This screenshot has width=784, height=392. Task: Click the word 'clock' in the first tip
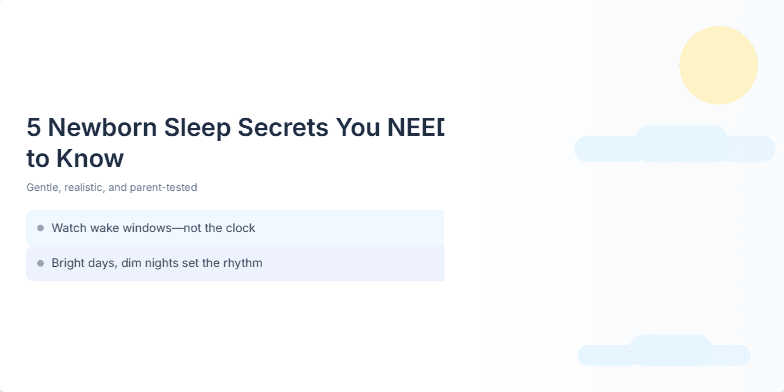click(x=240, y=228)
